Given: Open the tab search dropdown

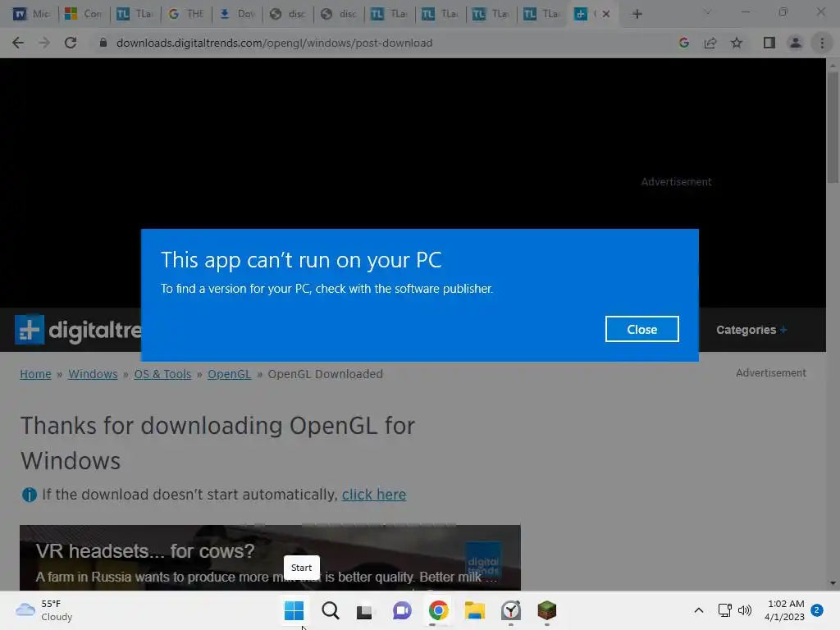Looking at the screenshot, I should point(707,11).
